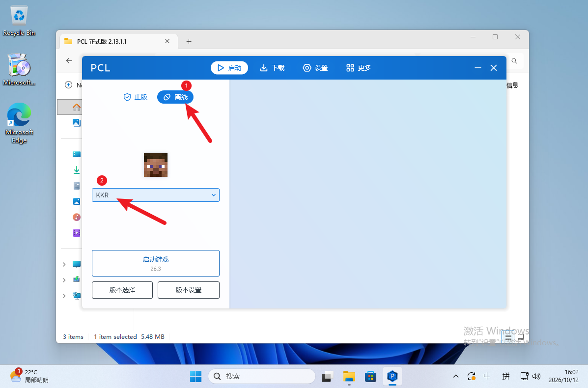The height and width of the screenshot is (388, 588).
Task: Click the 启动游戏 26.3 button
Action: tap(156, 263)
